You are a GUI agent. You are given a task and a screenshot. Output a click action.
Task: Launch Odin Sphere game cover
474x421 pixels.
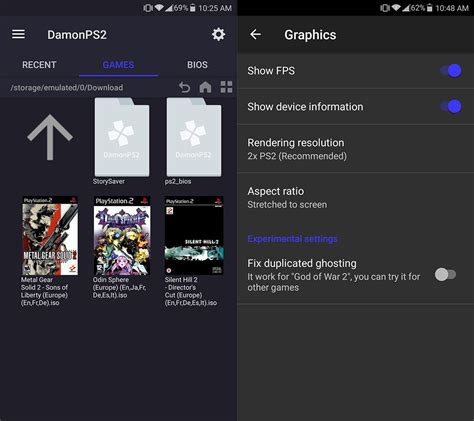click(x=122, y=236)
